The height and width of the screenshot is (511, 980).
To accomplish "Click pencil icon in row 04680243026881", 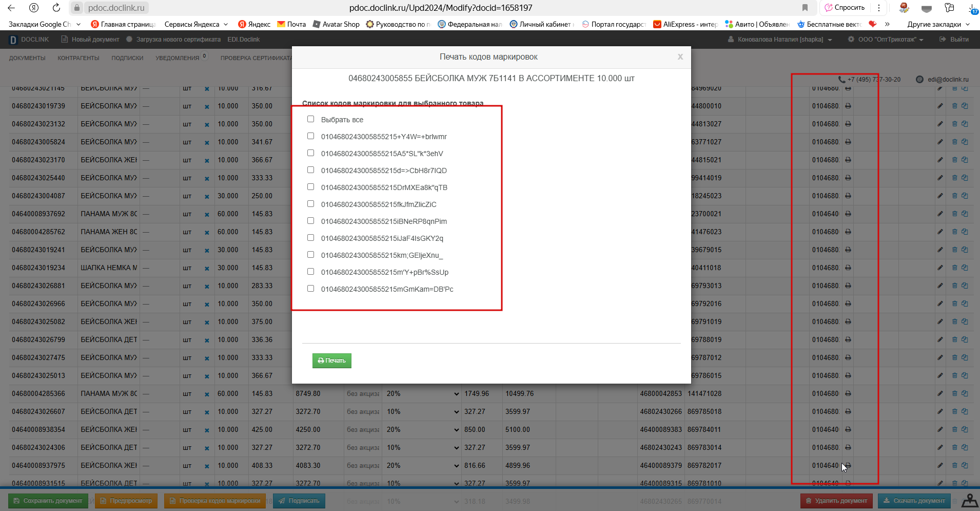I will (x=940, y=286).
